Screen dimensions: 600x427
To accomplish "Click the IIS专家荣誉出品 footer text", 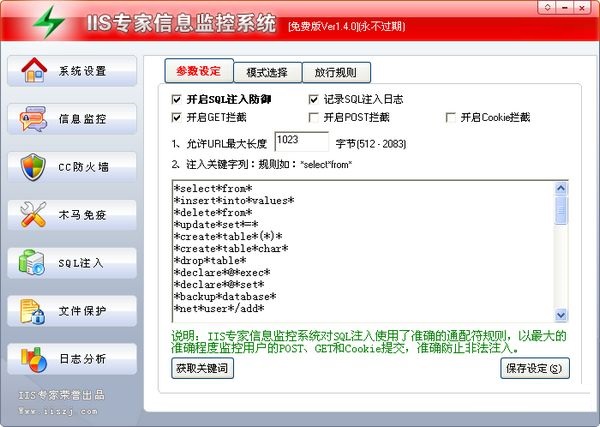I will point(62,395).
